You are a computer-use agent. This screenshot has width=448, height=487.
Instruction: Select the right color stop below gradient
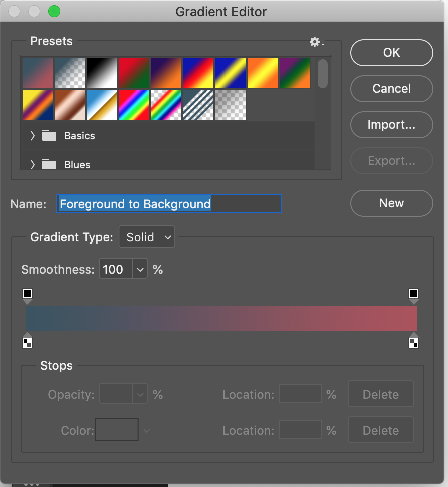pos(414,341)
